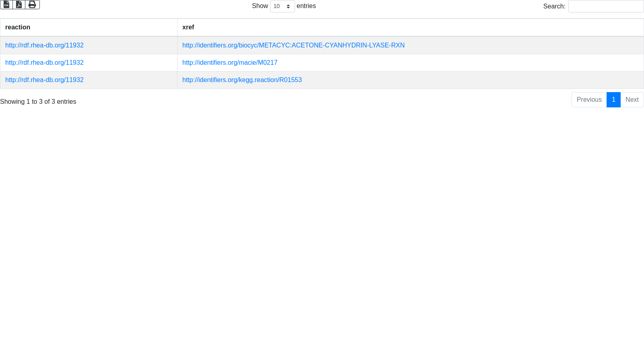Open the biocyc METACYC ACETONE-CYANHYDRIN-LYASE-RXN link
Screen dimensions: 644x362
pos(293,45)
